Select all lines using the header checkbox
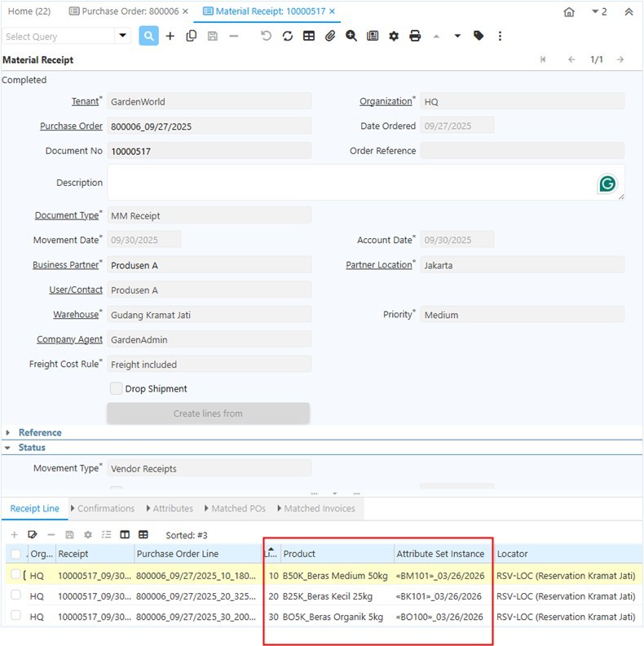 pyautogui.click(x=16, y=554)
